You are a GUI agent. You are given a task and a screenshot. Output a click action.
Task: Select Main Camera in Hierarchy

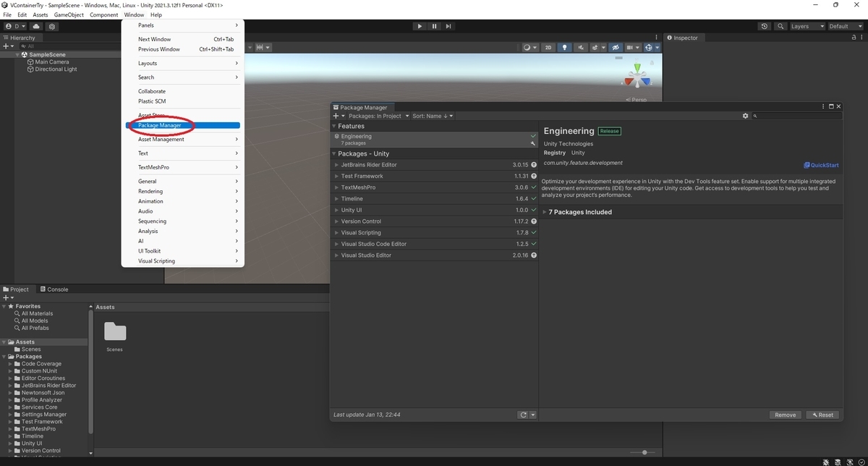pyautogui.click(x=52, y=62)
